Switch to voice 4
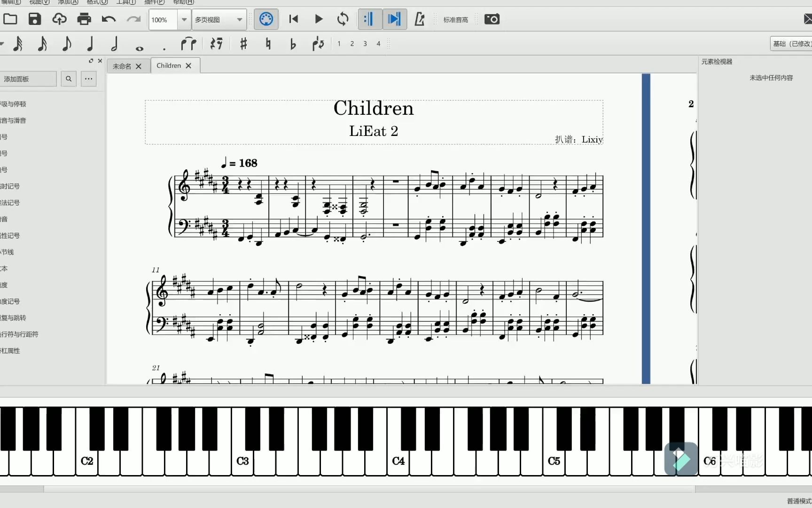812x508 pixels. (378, 44)
